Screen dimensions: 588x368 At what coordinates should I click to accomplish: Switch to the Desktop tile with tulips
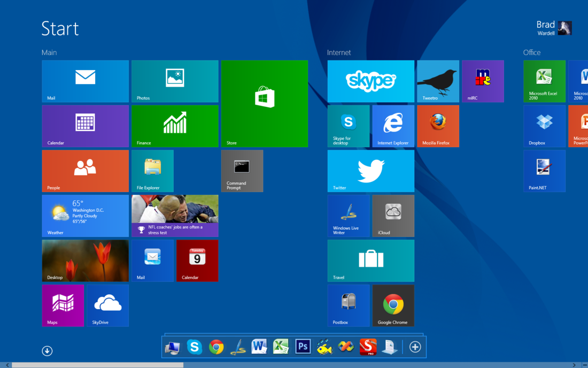[85, 260]
